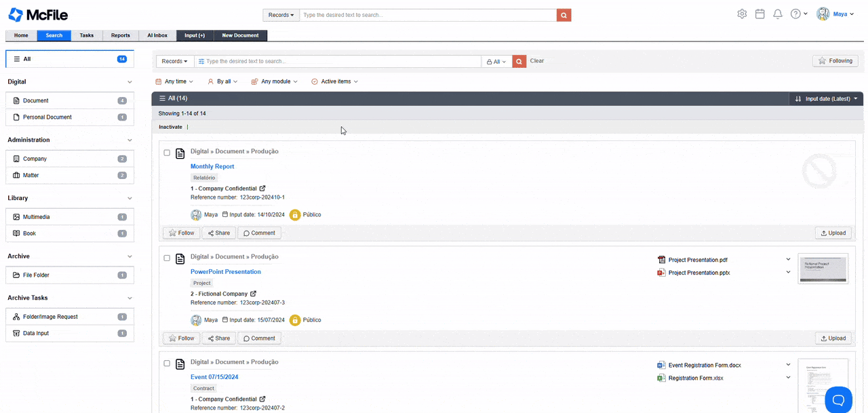Screen dimensions: 868x413
Task: Follow the Monthly Report record
Action: pos(181,233)
